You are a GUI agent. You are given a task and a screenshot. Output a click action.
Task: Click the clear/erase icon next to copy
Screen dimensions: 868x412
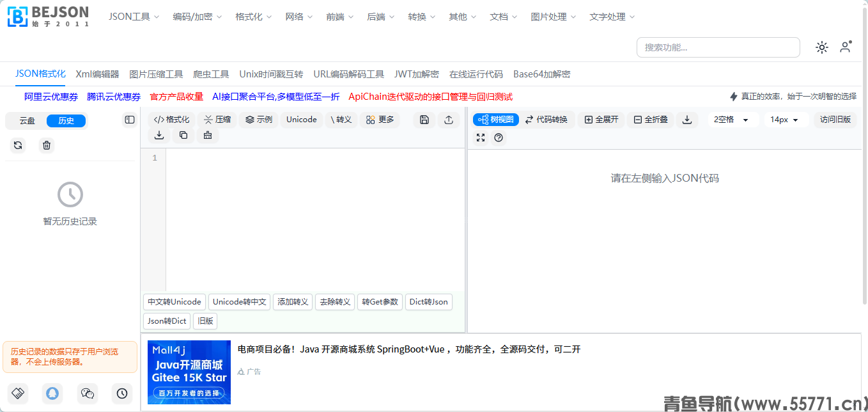click(x=208, y=135)
